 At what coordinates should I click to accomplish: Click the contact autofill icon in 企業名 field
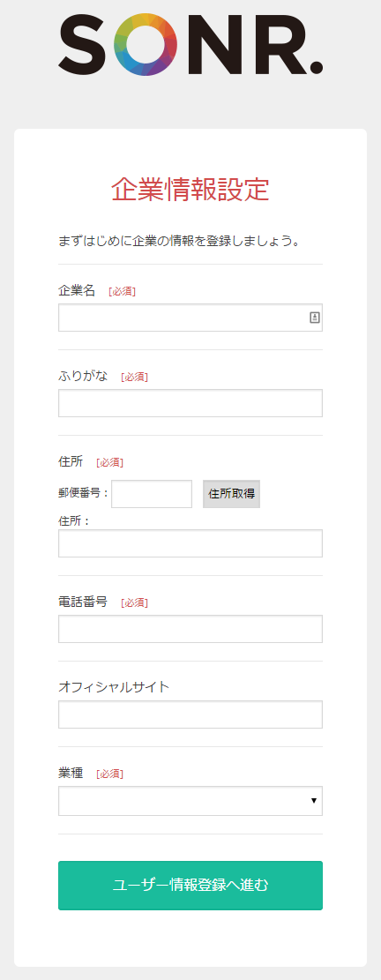point(315,318)
